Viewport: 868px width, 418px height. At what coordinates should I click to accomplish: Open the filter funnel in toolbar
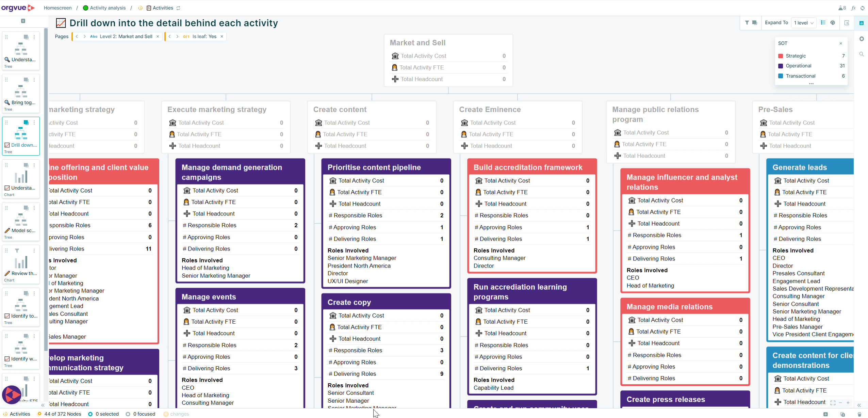(x=747, y=22)
